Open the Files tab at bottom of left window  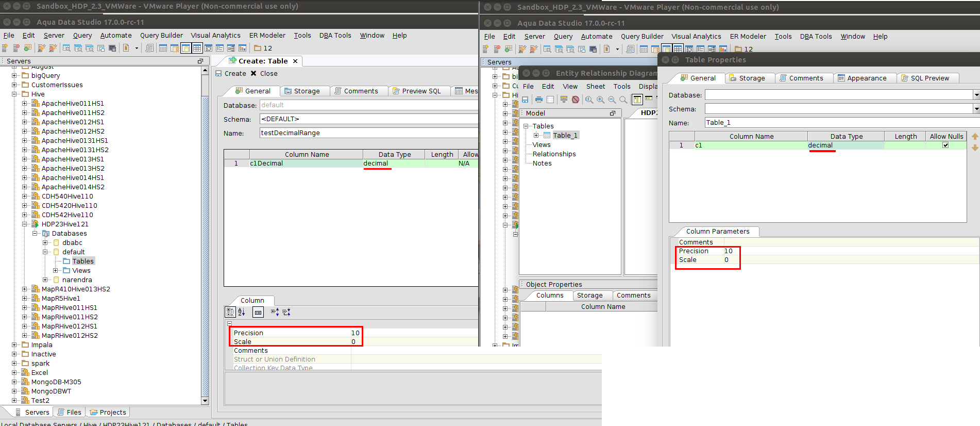(x=69, y=413)
